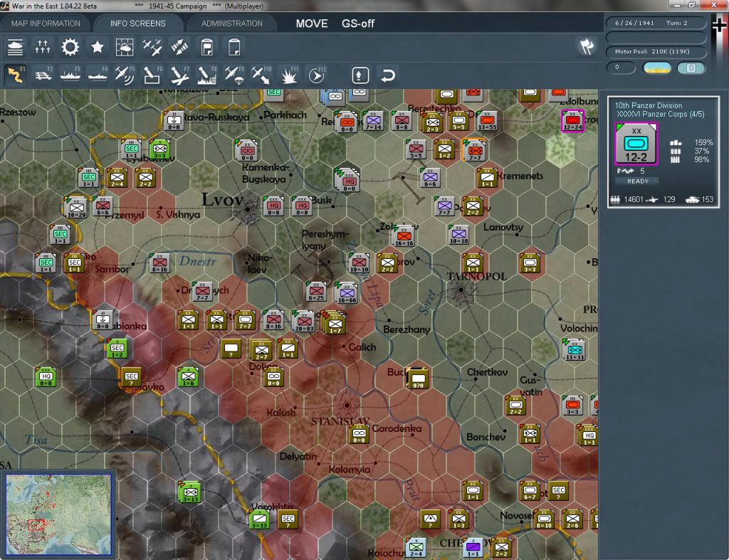Open the victory star screen
The height and width of the screenshot is (560, 729).
(97, 47)
